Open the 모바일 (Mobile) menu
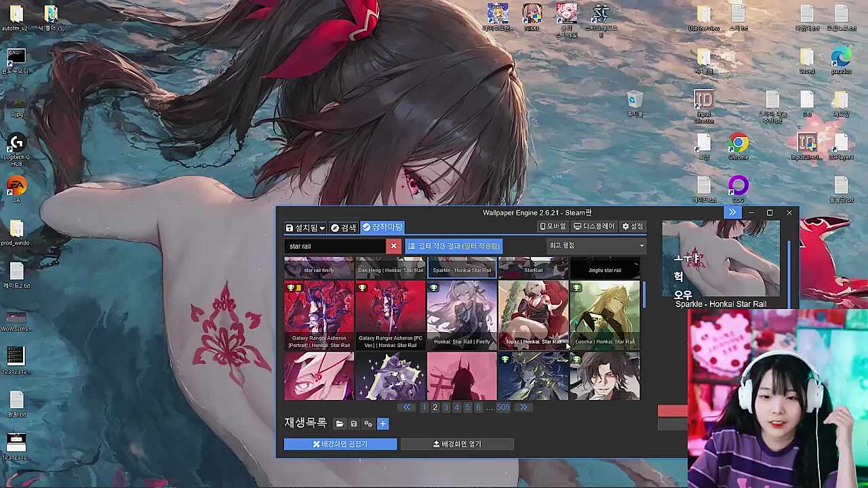Image resolution: width=868 pixels, height=488 pixels. pyautogui.click(x=552, y=226)
